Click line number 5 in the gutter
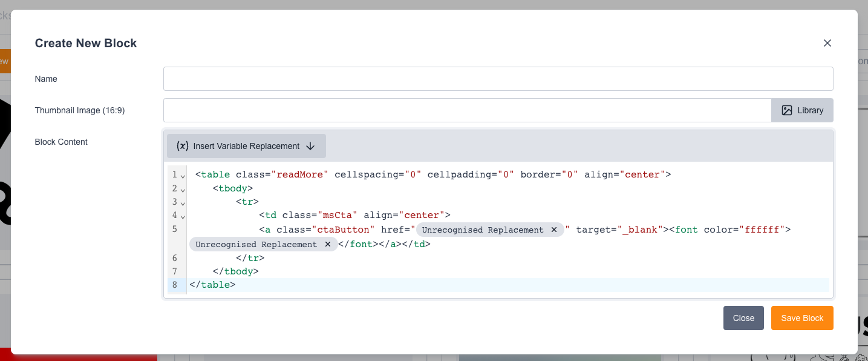Viewport: 868px width, 361px height. pyautogui.click(x=175, y=229)
